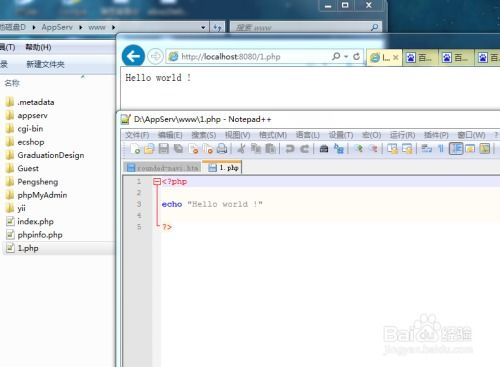Switch to the 1.php document tab
Viewport: 500px width, 367px height.
223,168
